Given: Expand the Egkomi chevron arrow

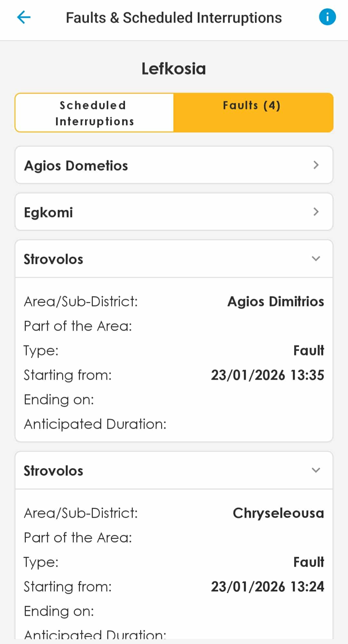Looking at the screenshot, I should point(316,212).
